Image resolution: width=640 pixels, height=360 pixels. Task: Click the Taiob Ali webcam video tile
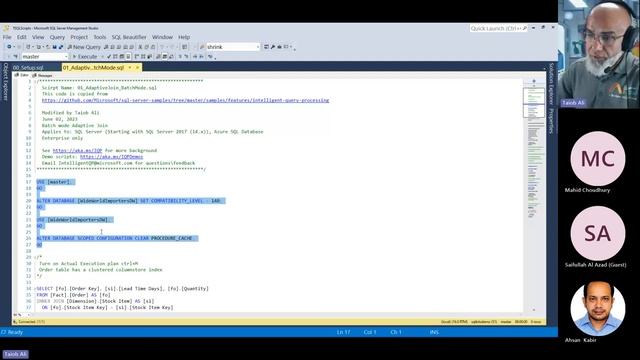(x=599, y=54)
